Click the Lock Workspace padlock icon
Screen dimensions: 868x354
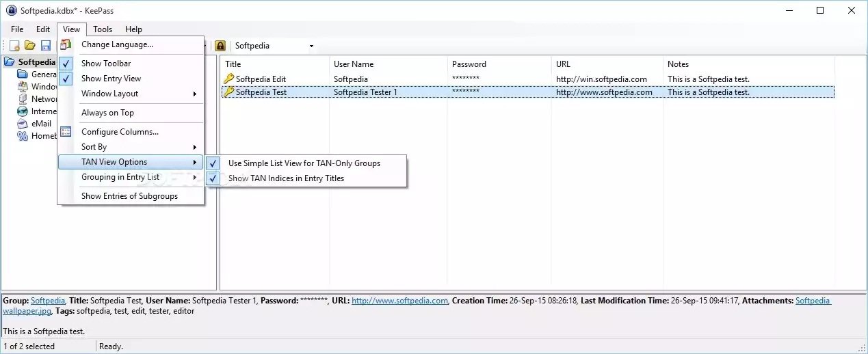tap(220, 46)
